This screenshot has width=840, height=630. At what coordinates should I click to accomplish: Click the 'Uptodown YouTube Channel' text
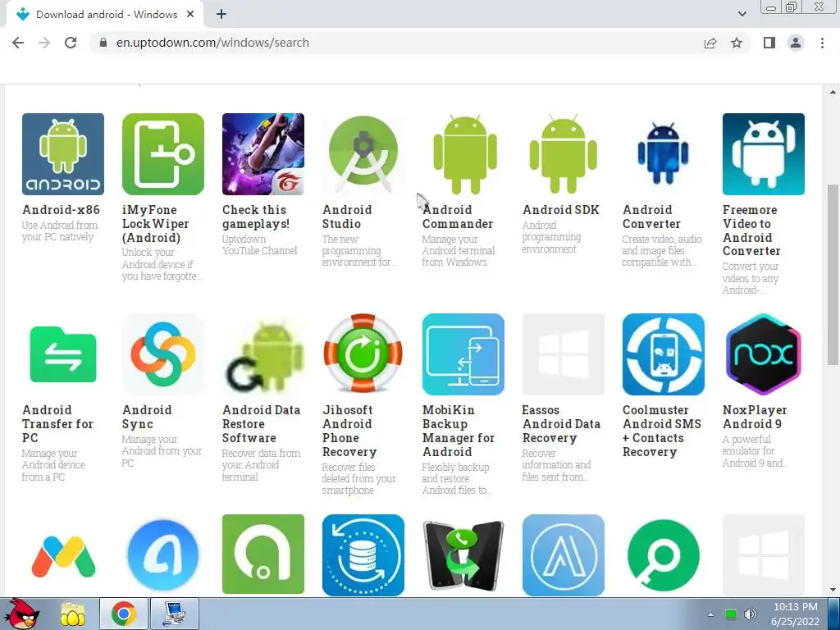260,244
